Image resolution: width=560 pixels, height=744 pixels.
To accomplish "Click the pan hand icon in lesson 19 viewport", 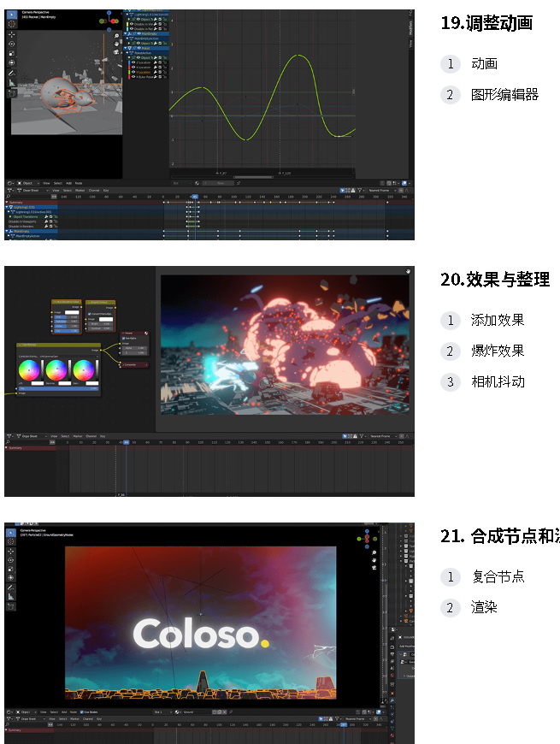I will tap(116, 44).
